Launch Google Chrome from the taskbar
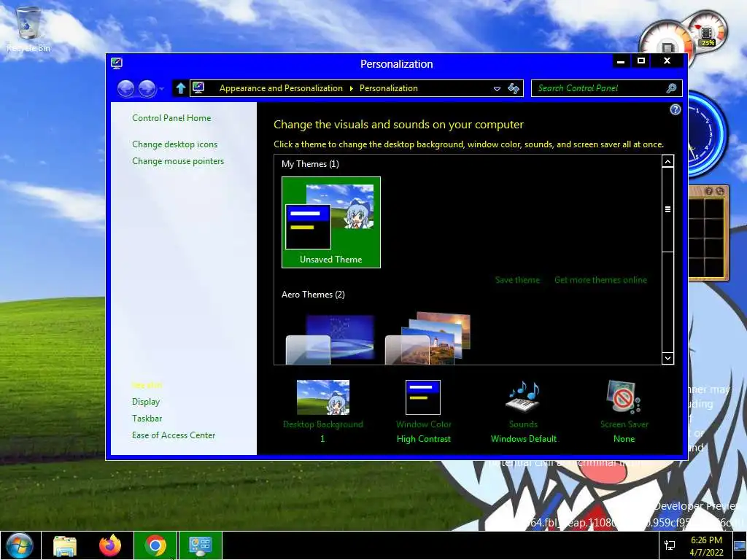Screen dimensions: 747x560 [155, 545]
